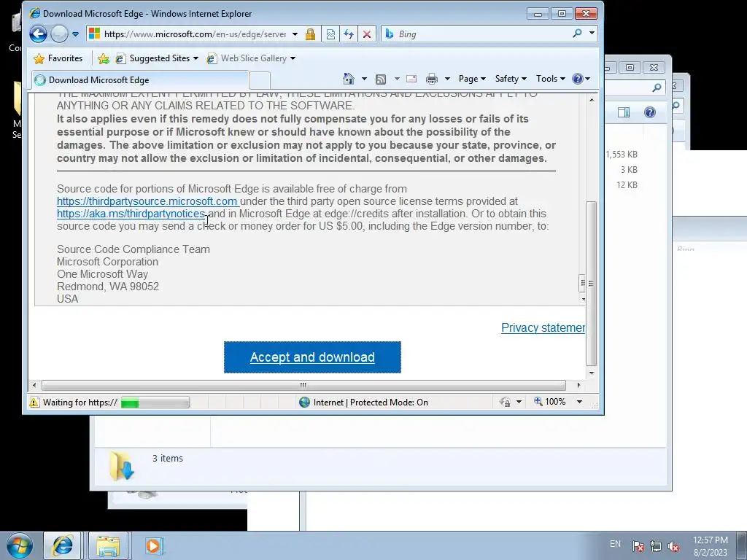
Task: Expand the Home button dropdown arrow
Action: click(365, 79)
